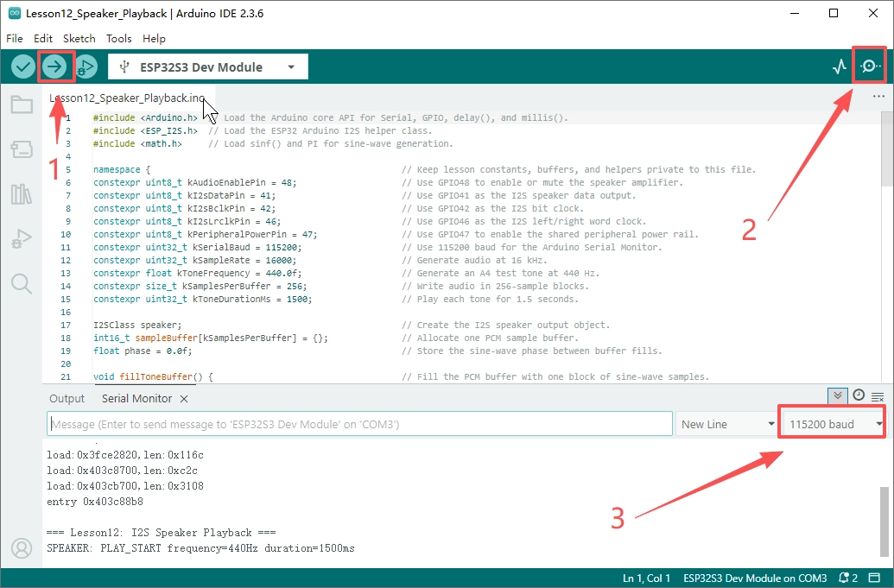
Task: Click the '#include <math.h>' line
Action: (x=137, y=143)
